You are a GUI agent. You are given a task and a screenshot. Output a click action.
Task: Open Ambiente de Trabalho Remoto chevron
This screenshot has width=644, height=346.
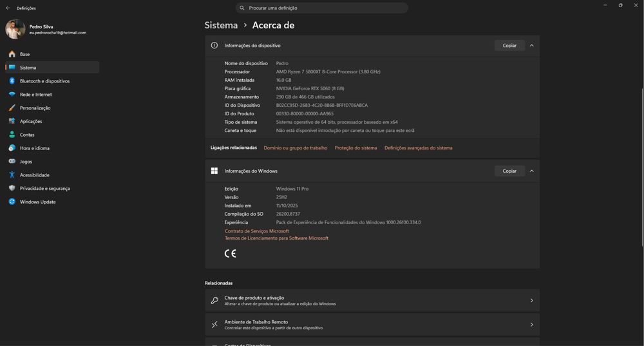coord(531,325)
